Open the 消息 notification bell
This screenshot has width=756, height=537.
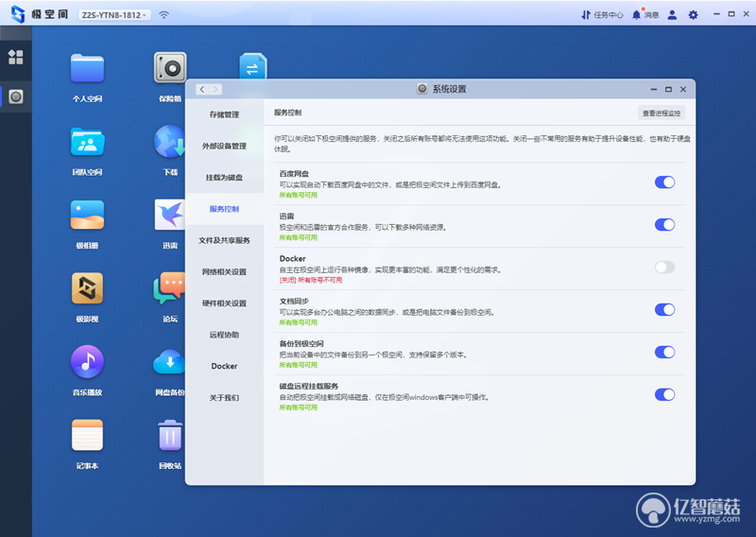(x=645, y=15)
